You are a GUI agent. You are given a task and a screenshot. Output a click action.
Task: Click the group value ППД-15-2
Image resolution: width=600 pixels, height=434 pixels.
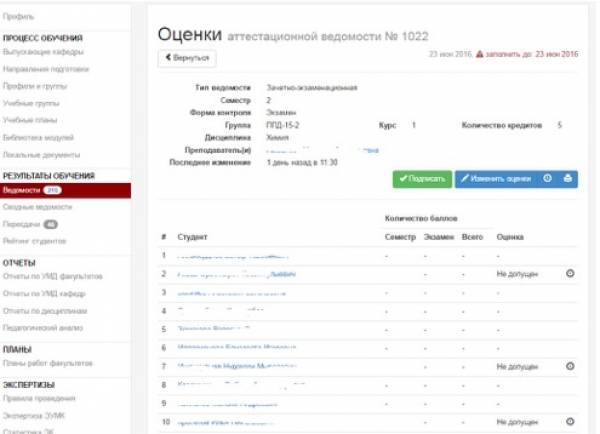[x=283, y=125]
